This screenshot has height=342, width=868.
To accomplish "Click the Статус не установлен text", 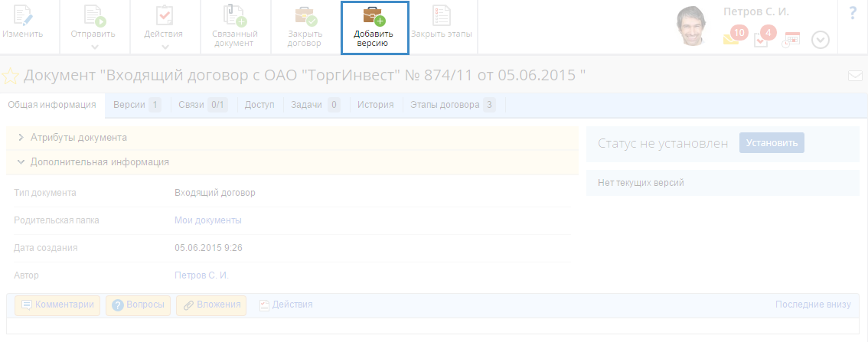I will tap(663, 143).
